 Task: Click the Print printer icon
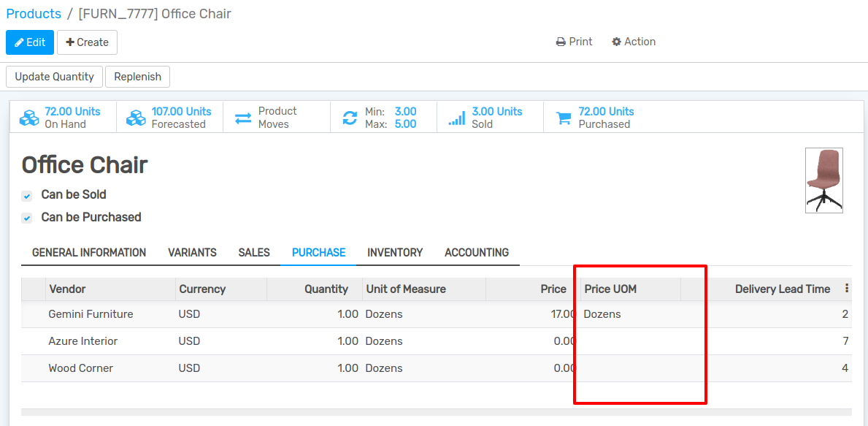pyautogui.click(x=560, y=42)
